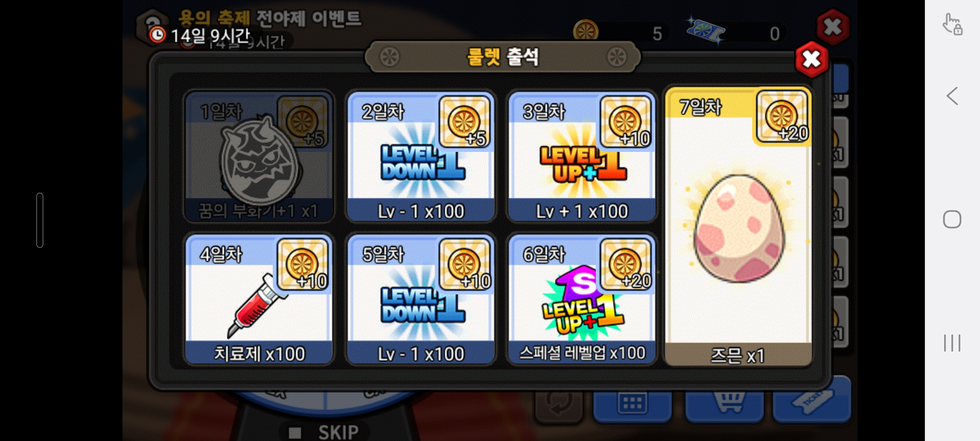Image resolution: width=980 pixels, height=441 pixels.
Task: Select the 2일차 Level Down reward card
Action: pyautogui.click(x=421, y=157)
